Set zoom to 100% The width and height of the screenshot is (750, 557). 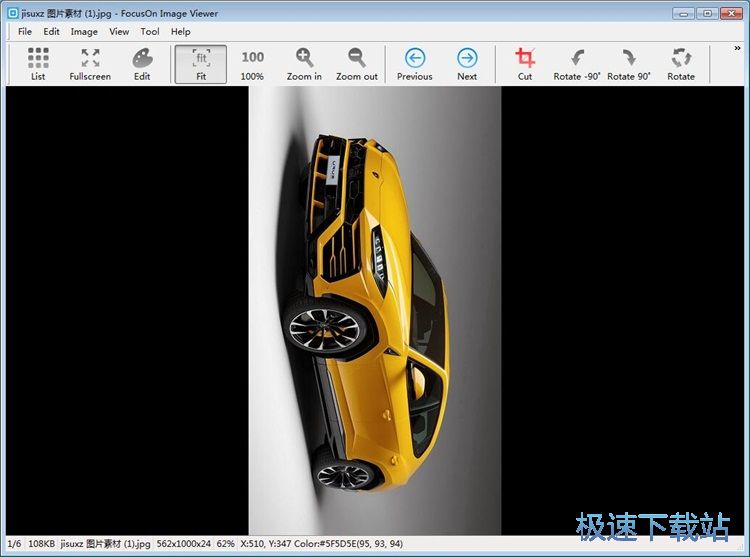coord(253,64)
